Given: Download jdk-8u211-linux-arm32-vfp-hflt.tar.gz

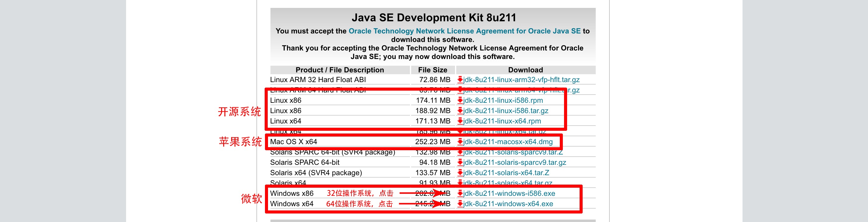Looking at the screenshot, I should 521,80.
